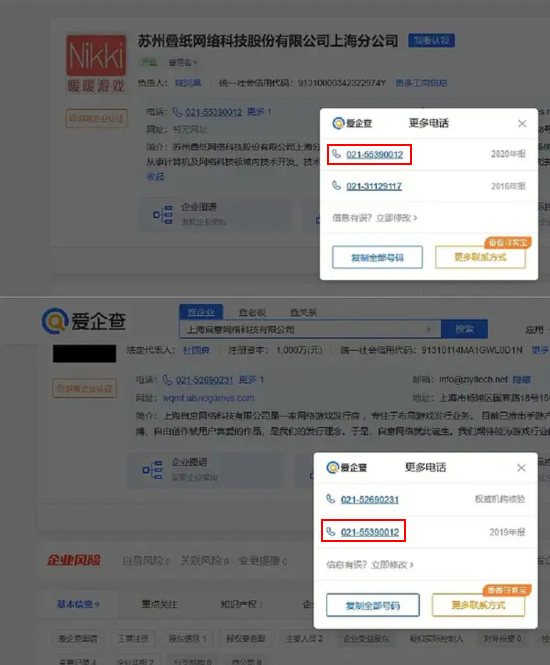Image resolution: width=550 pixels, height=665 pixels.
Task: Click 021-31129117 marked 2016年报 in popup
Action: coord(374,186)
